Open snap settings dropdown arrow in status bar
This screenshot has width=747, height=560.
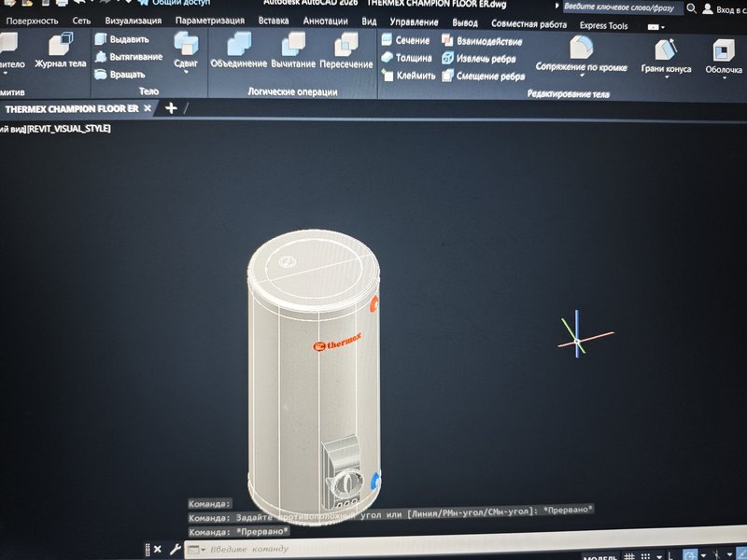click(659, 556)
